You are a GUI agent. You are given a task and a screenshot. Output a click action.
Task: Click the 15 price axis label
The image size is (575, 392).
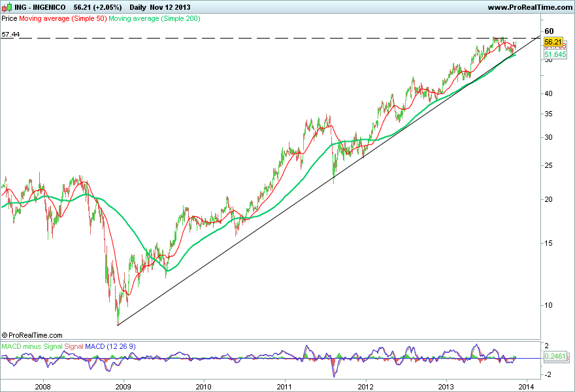pos(549,243)
